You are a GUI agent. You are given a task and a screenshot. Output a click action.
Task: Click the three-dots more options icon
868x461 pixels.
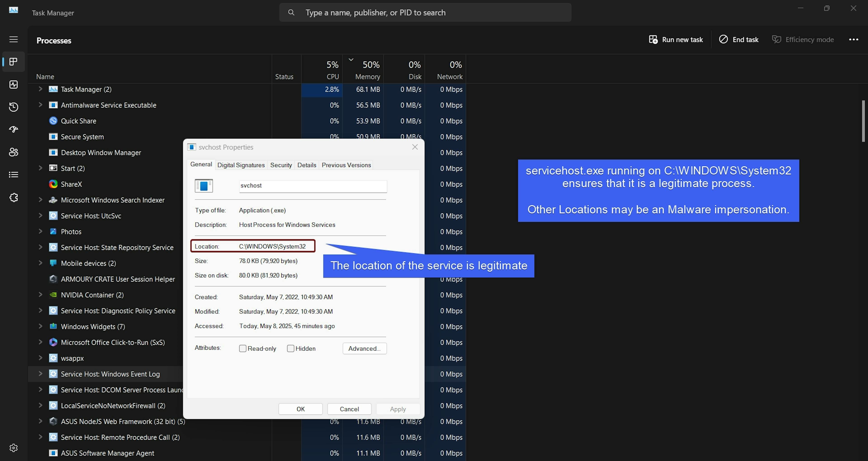pyautogui.click(x=853, y=39)
